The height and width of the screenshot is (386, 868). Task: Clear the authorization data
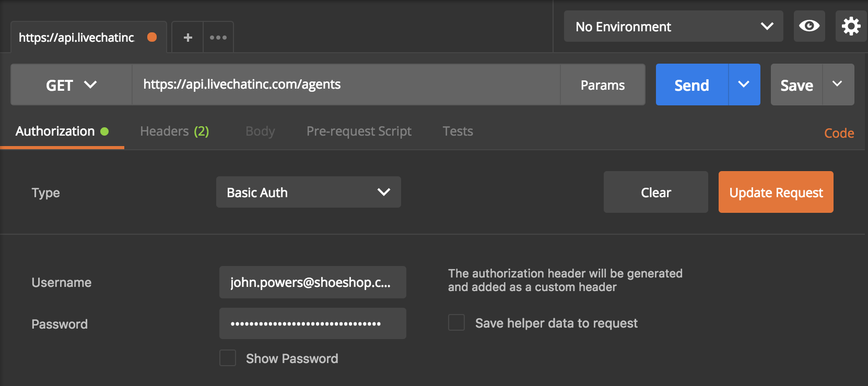(x=656, y=192)
